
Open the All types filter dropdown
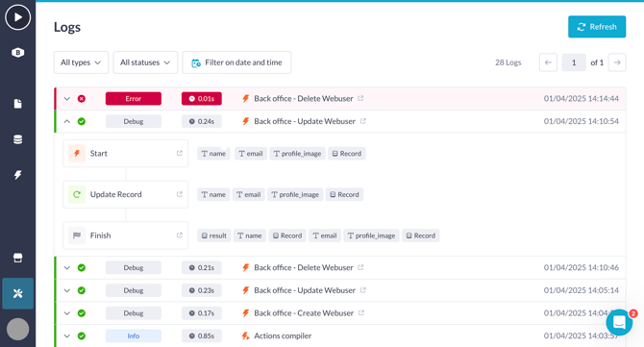coord(81,62)
